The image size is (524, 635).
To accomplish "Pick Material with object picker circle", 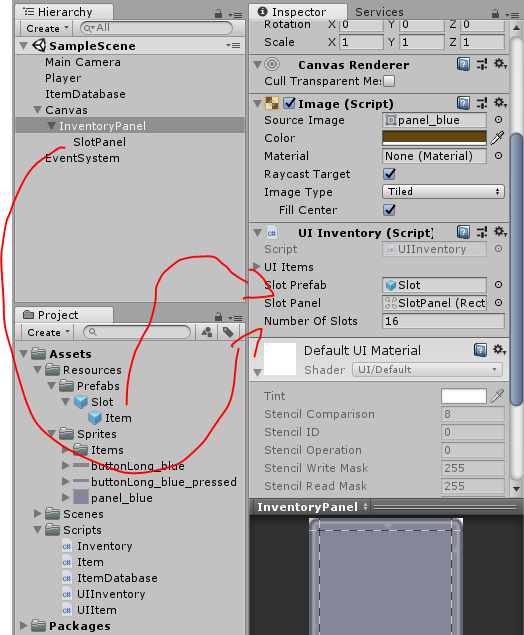I will click(498, 156).
